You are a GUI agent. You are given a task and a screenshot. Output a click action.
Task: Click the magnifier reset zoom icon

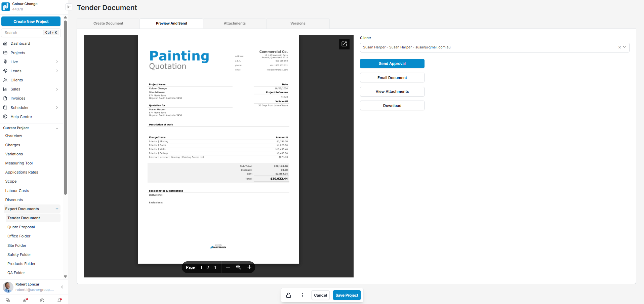click(239, 267)
